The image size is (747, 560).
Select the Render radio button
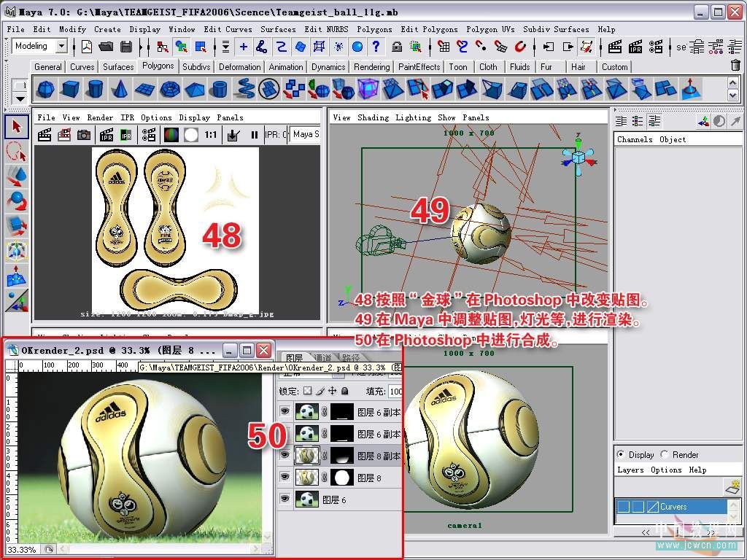click(x=664, y=454)
